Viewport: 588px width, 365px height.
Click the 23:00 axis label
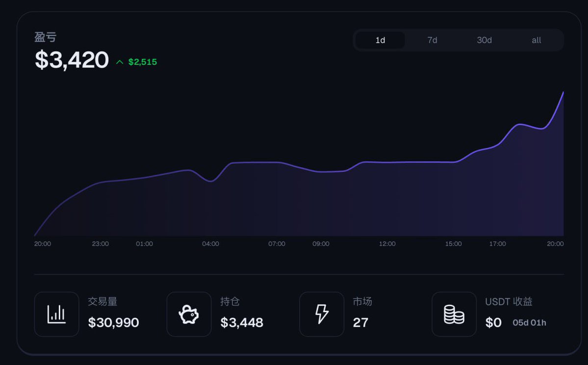[x=100, y=244]
